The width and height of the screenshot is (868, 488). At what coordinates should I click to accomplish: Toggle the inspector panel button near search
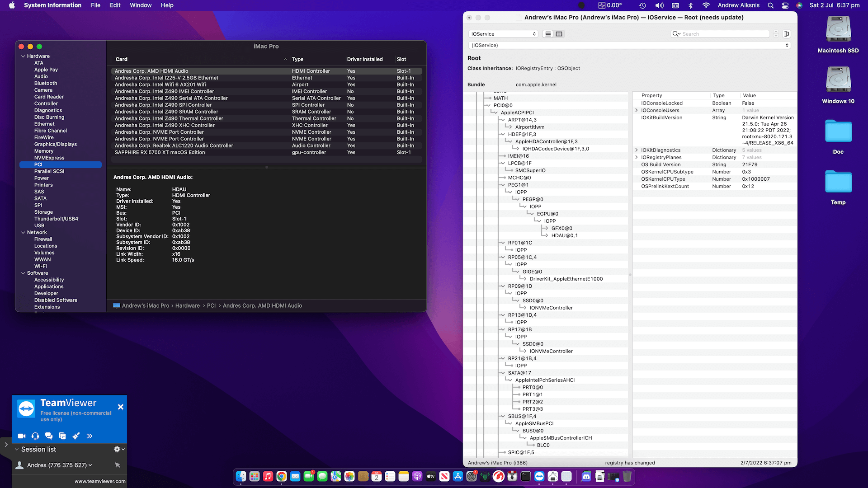coord(787,34)
